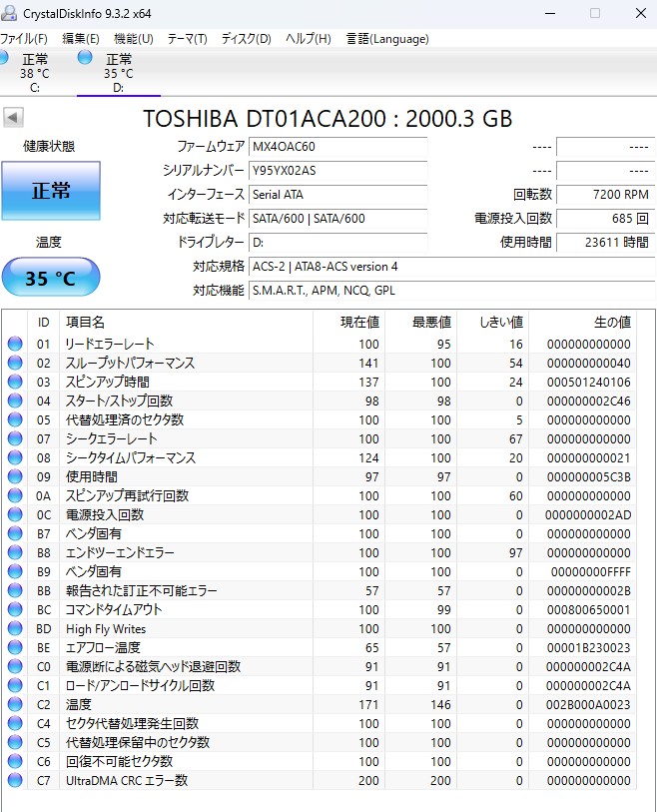Click the transfer mode field SATA/600 | SATA/600

click(x=338, y=219)
